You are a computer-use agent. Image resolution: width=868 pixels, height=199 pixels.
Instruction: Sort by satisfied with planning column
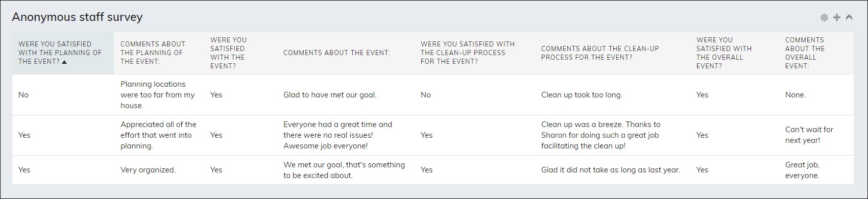click(x=63, y=53)
